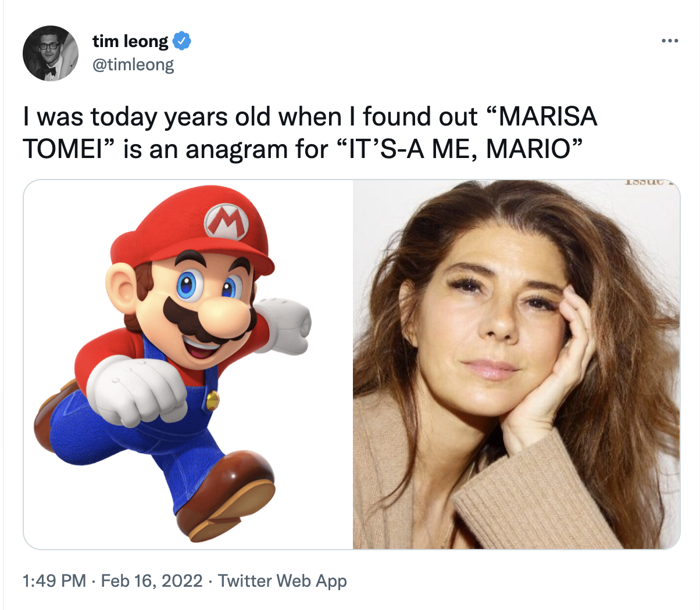Click the word "anagram" in the tweet
Screen dimensions: 700x610
(x=235, y=149)
